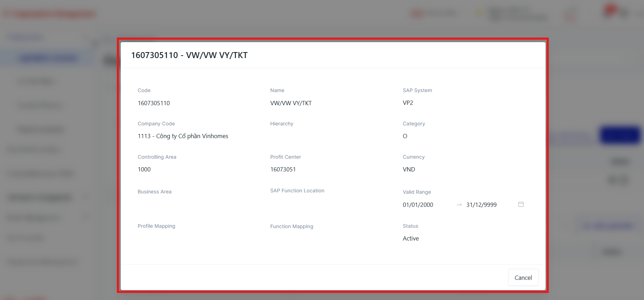Select the Name value VW/VW VY/TKT below the Name label
Image resolution: width=644 pixels, height=300 pixels.
[x=291, y=103]
